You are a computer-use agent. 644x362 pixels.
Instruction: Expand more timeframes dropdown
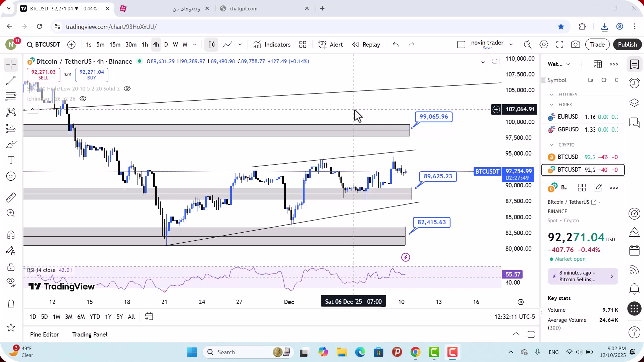[195, 45]
